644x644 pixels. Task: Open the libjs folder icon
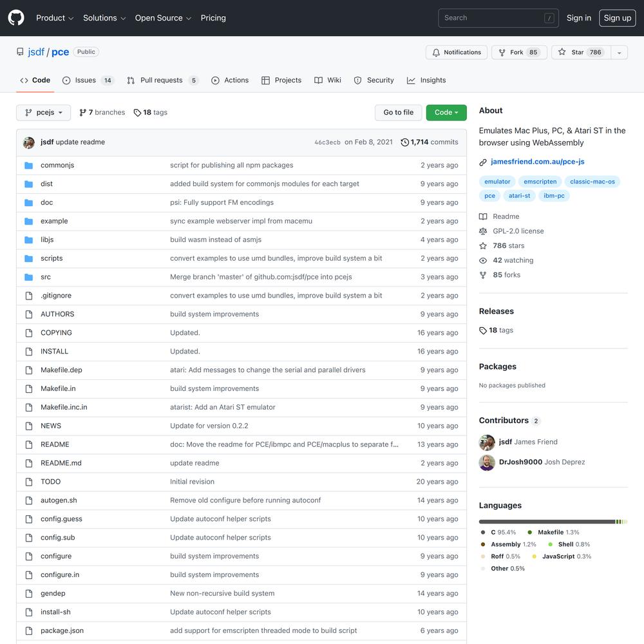29,240
